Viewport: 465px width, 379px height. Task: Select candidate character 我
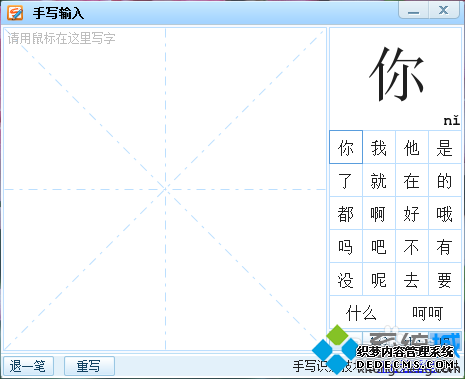point(379,147)
